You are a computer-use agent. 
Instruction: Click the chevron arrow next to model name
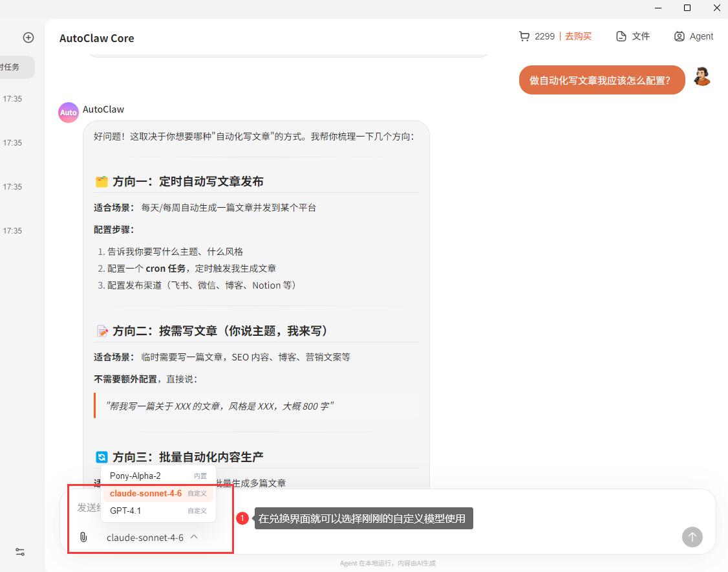pos(195,537)
